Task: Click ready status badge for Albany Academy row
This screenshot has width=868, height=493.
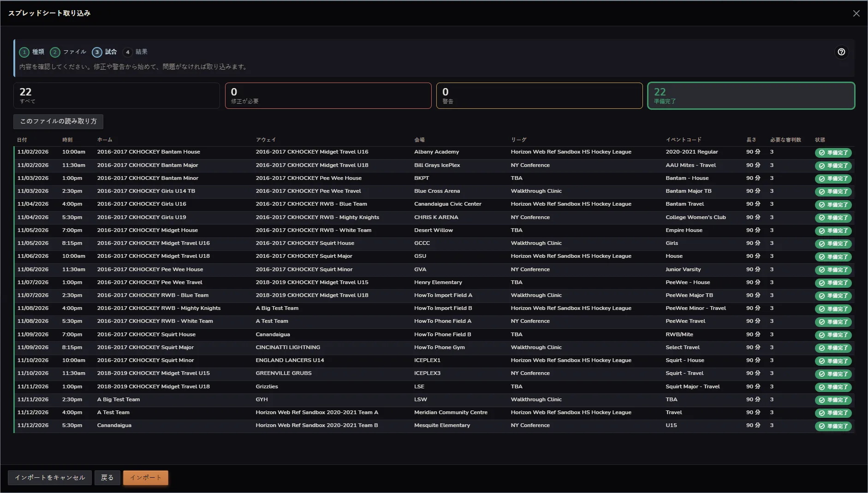Action: pos(833,153)
